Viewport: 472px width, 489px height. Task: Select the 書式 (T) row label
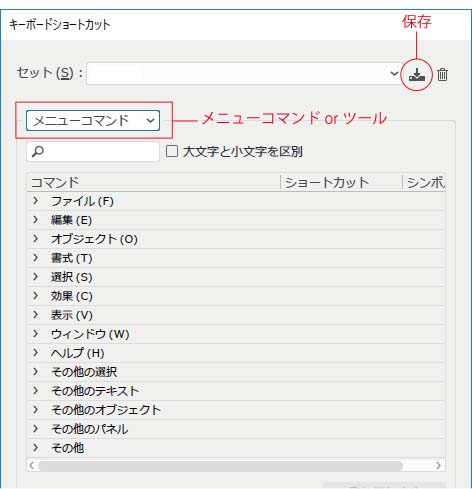click(x=71, y=258)
